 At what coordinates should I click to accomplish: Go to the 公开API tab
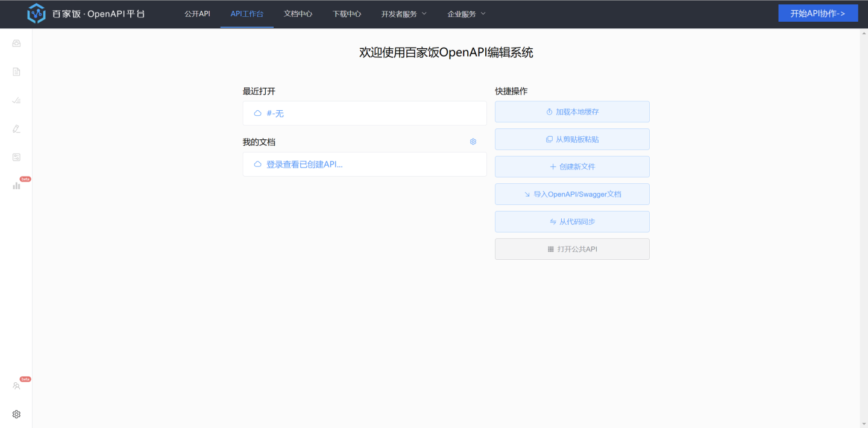pos(197,14)
